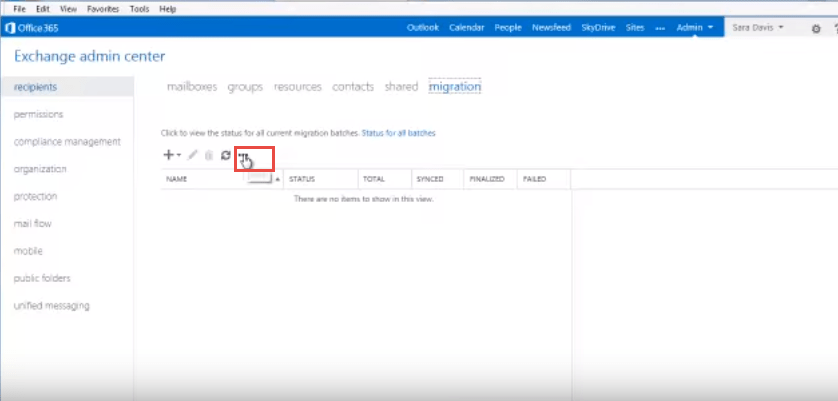Open mail flow section in sidebar
This screenshot has width=838, height=401.
tap(33, 223)
